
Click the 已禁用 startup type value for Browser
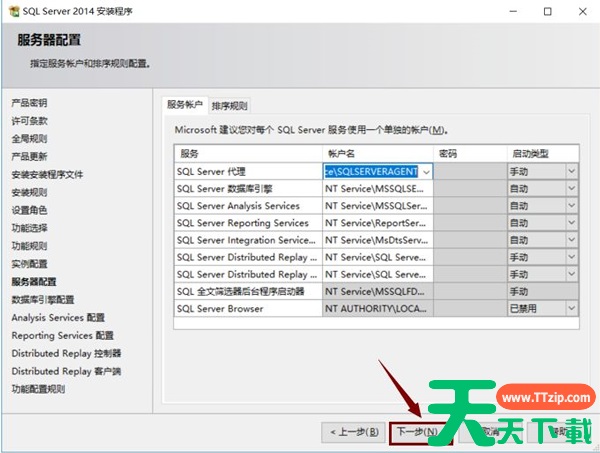point(523,308)
